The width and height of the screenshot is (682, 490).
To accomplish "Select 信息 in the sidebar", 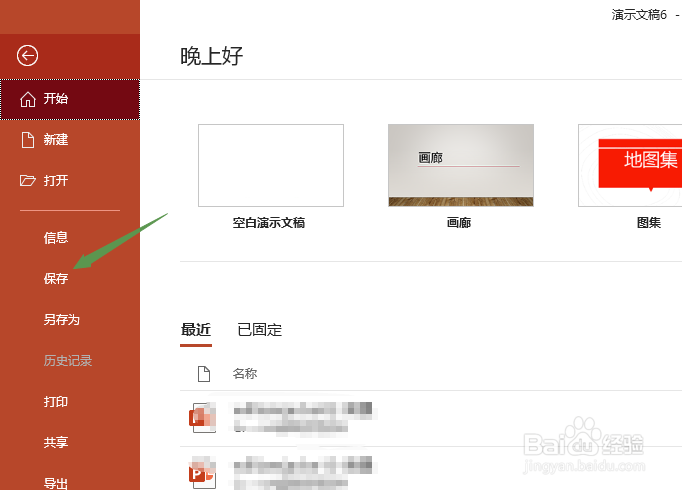I will click(x=56, y=238).
